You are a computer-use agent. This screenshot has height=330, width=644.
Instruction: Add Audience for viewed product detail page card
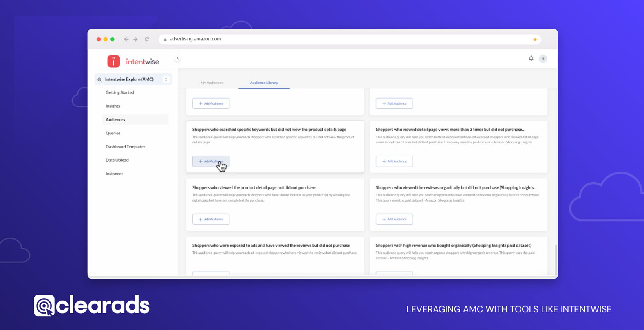tap(211, 219)
